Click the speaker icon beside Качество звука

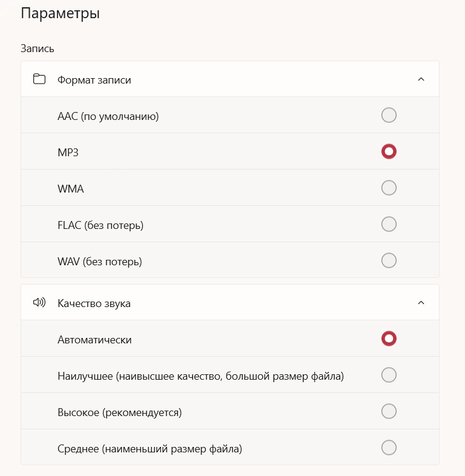click(x=39, y=303)
